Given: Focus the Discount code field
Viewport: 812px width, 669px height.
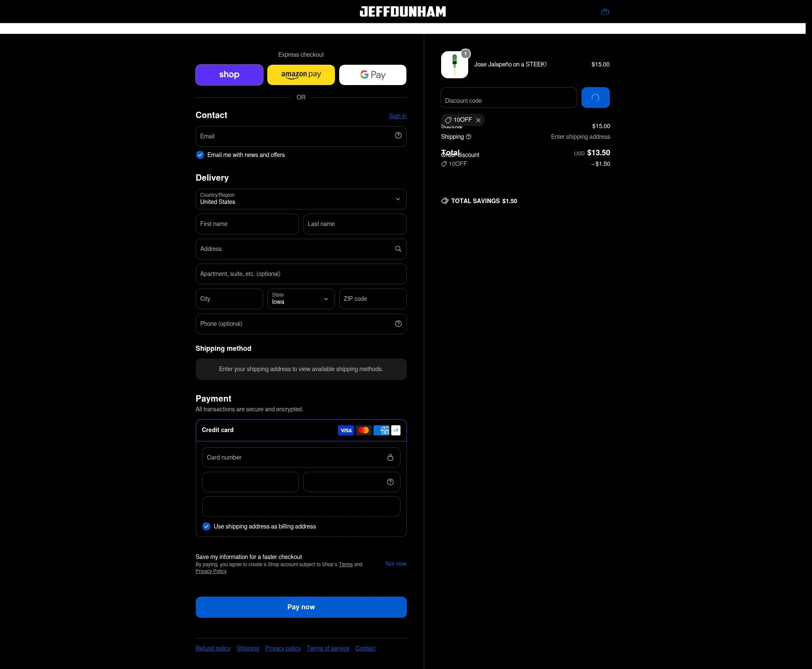Looking at the screenshot, I should point(509,98).
